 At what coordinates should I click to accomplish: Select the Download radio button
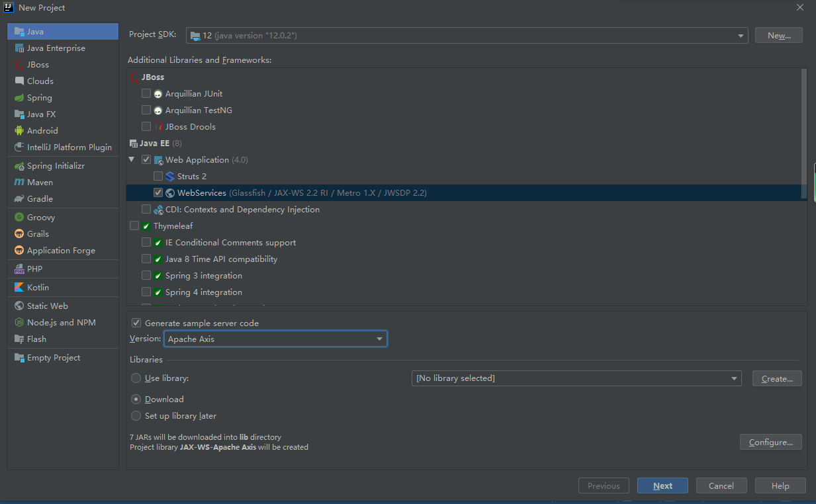point(136,399)
